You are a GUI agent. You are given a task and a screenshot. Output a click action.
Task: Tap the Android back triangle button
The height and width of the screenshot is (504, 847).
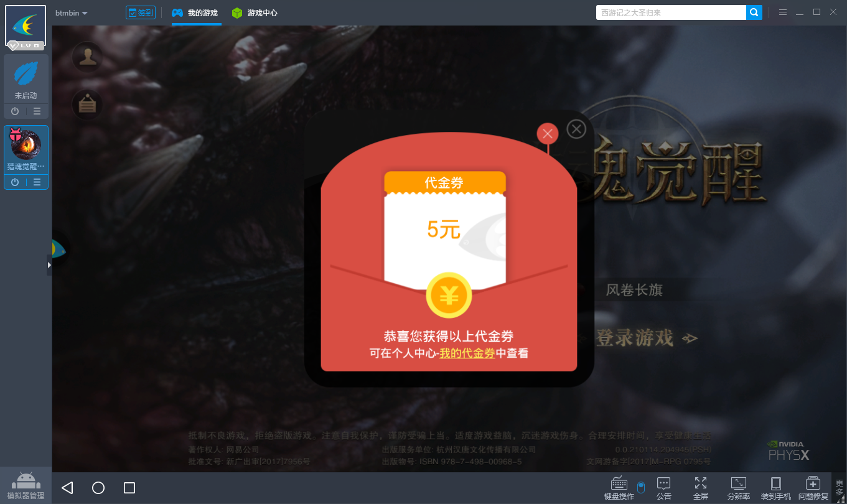pos(67,488)
